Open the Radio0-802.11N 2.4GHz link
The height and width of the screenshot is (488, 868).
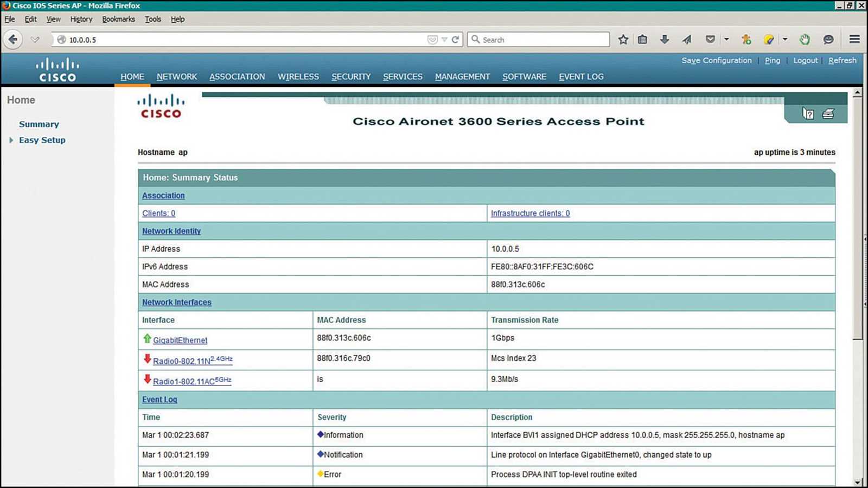click(x=193, y=360)
